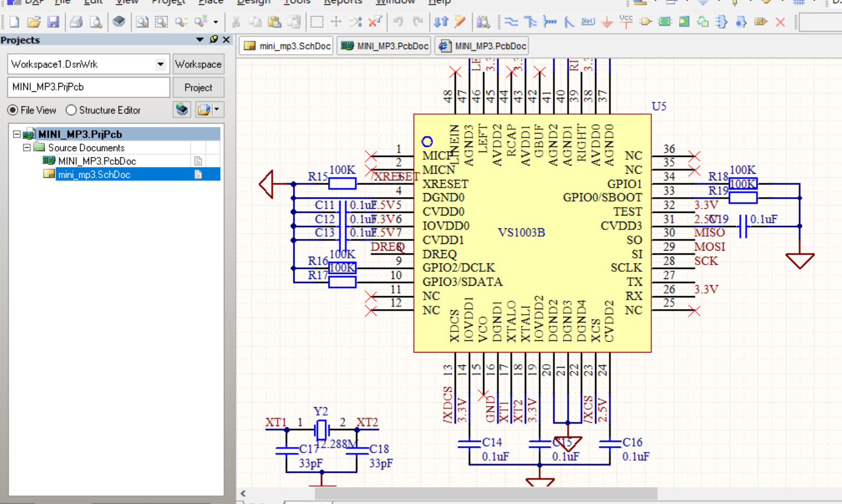
Task: Click Zoom Selected Objects icon
Action: click(181, 22)
